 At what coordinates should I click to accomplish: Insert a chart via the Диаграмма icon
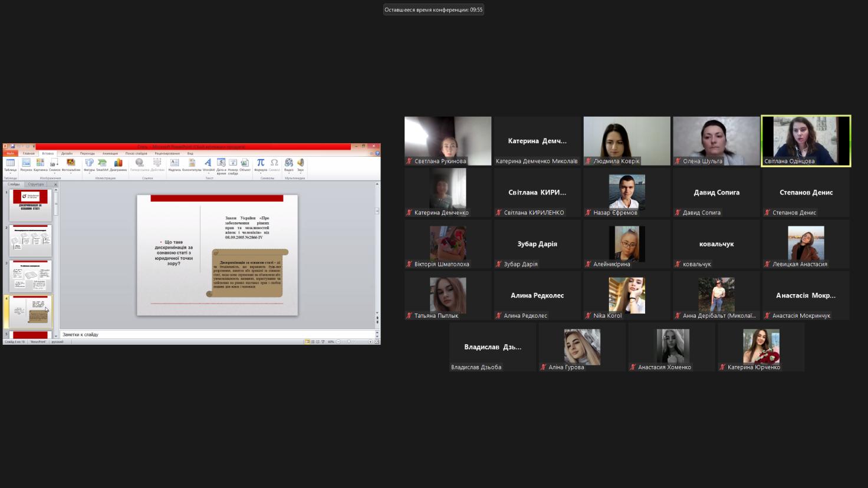[118, 163]
